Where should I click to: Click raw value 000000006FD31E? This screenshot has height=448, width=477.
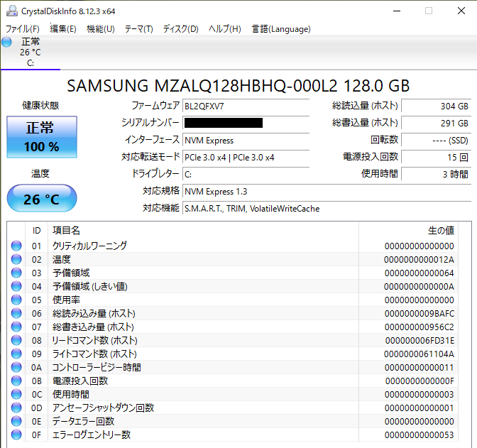[x=420, y=340]
